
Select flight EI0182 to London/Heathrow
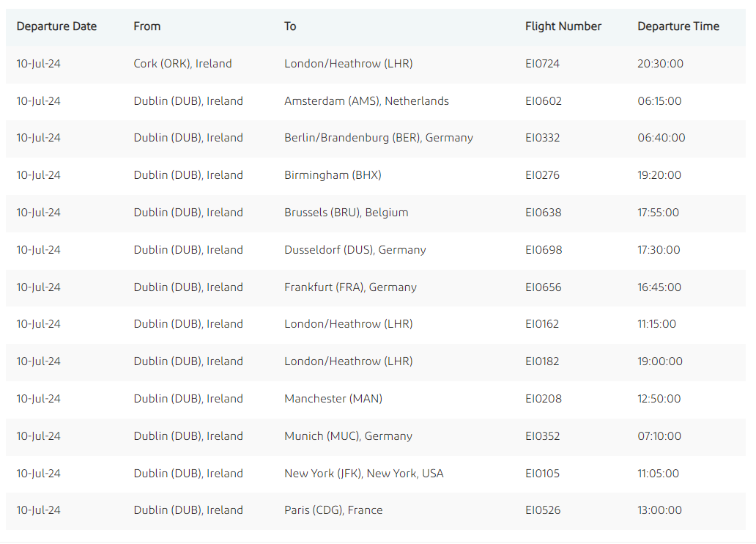(542, 361)
